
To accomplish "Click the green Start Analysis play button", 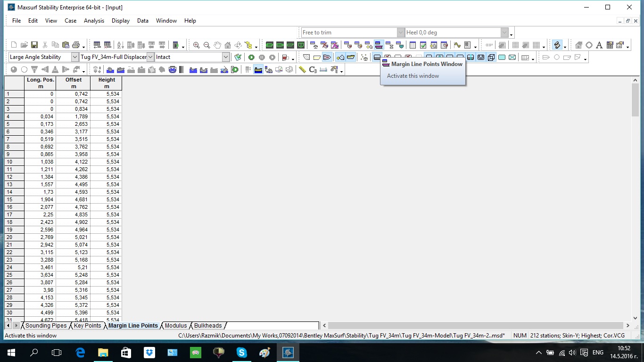I will pos(252,58).
